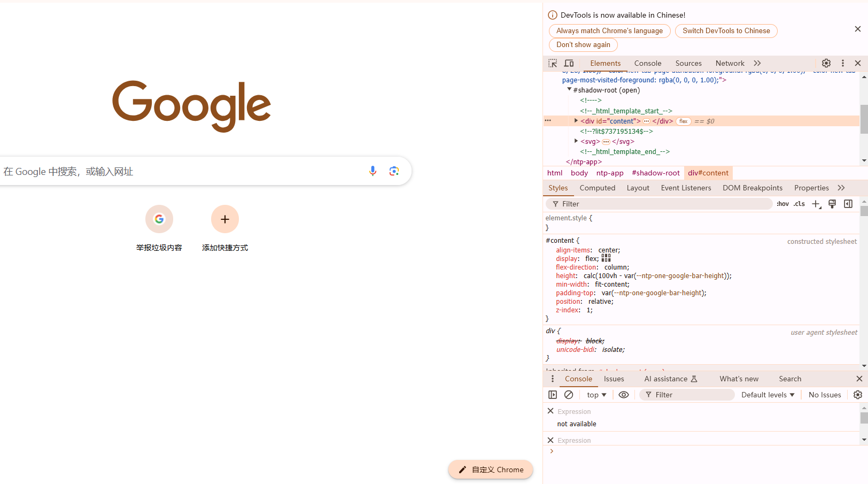
Task: Open the top JavaScript context dropdown
Action: click(x=596, y=395)
